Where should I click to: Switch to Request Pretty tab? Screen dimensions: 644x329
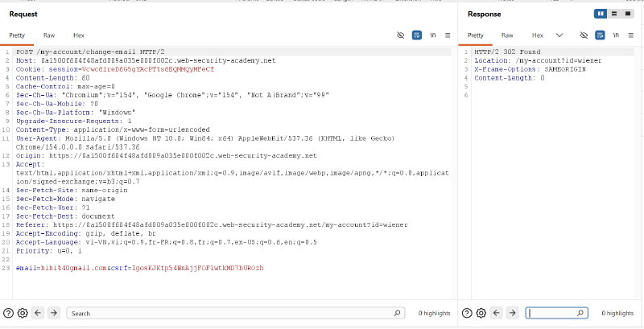(x=17, y=35)
